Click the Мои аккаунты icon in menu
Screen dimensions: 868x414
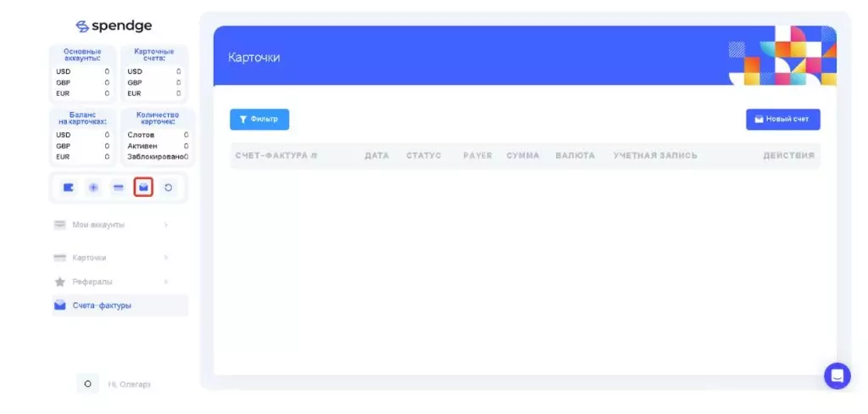pyautogui.click(x=60, y=225)
